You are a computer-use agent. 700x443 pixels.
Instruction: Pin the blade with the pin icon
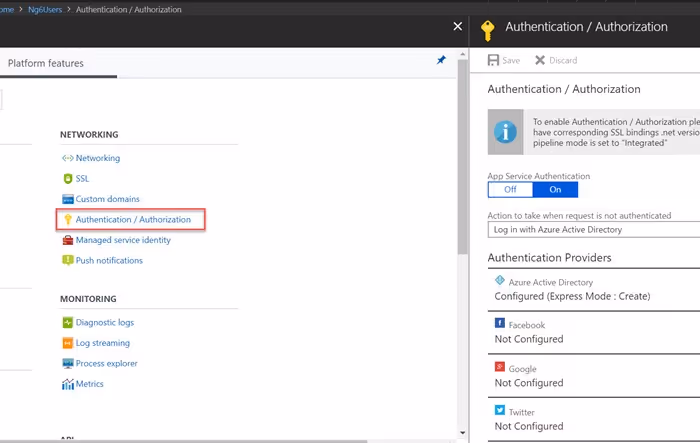441,60
